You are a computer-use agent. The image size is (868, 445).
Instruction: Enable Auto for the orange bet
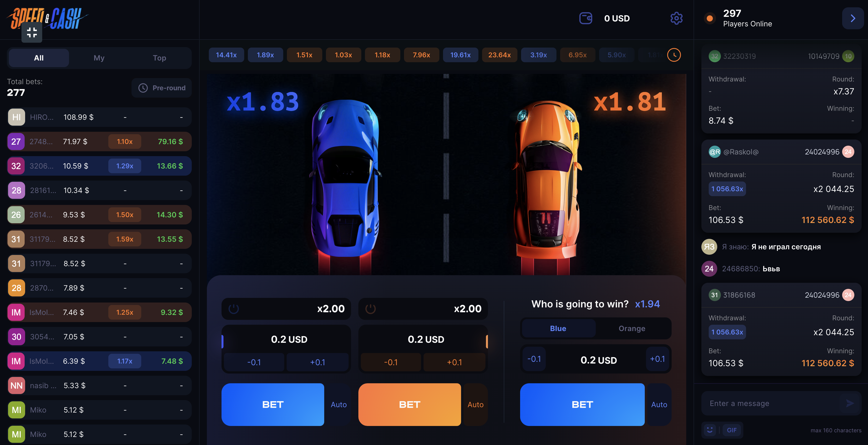[475, 405]
